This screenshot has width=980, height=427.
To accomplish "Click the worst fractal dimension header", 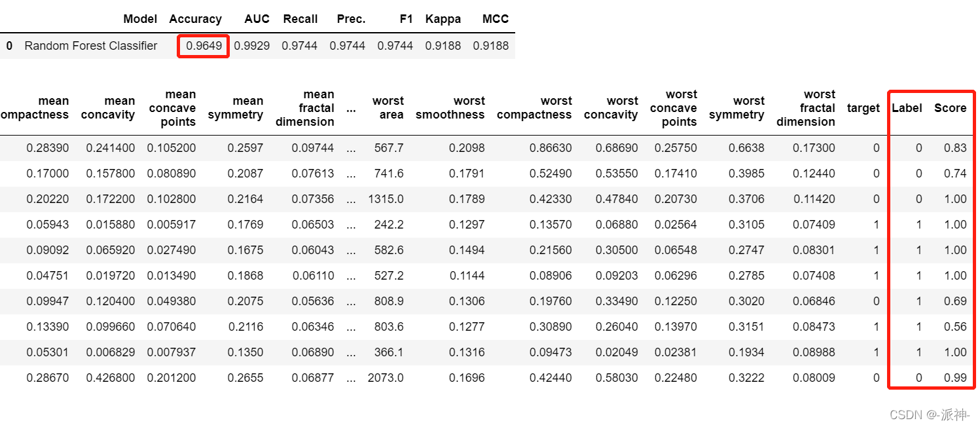I will [806, 108].
